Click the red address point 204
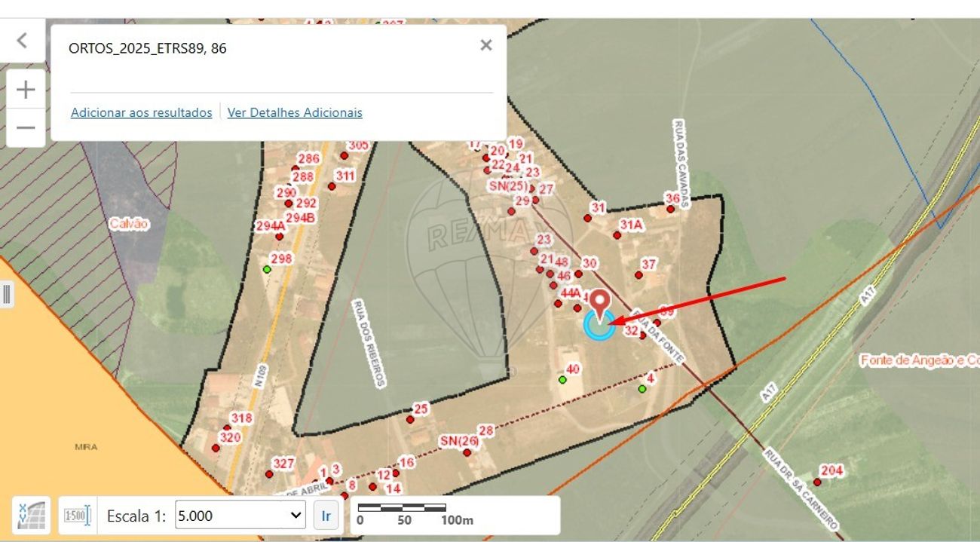980x542 pixels. [816, 482]
